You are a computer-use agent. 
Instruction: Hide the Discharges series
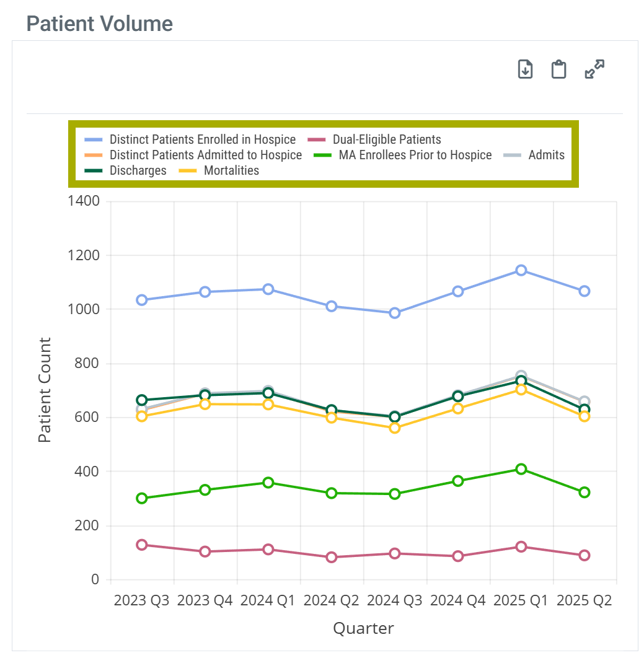coord(138,170)
